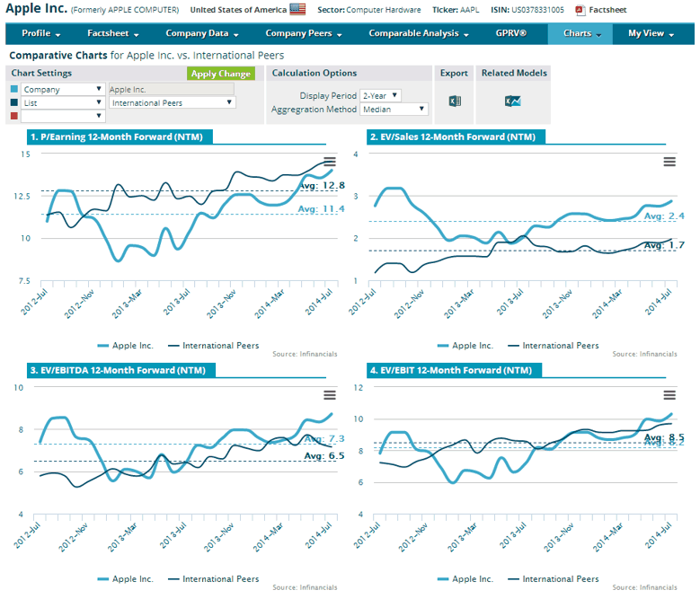Click the 'Avg: 2.4' label in EV/Sales chart

point(664,216)
